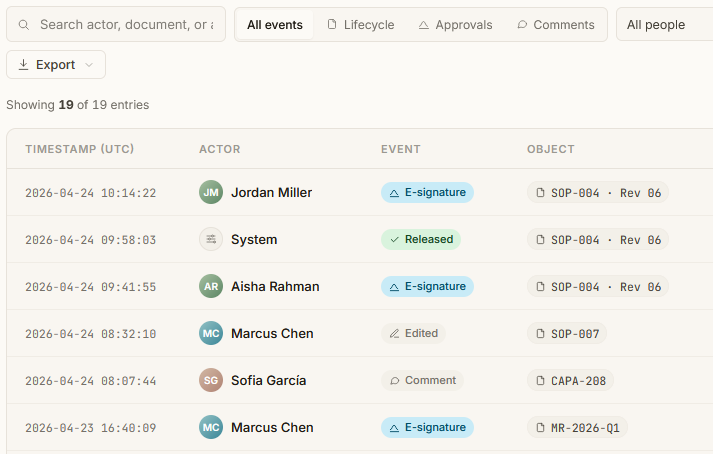Click document icon on MR-2026-Q1 chip

tap(540, 428)
